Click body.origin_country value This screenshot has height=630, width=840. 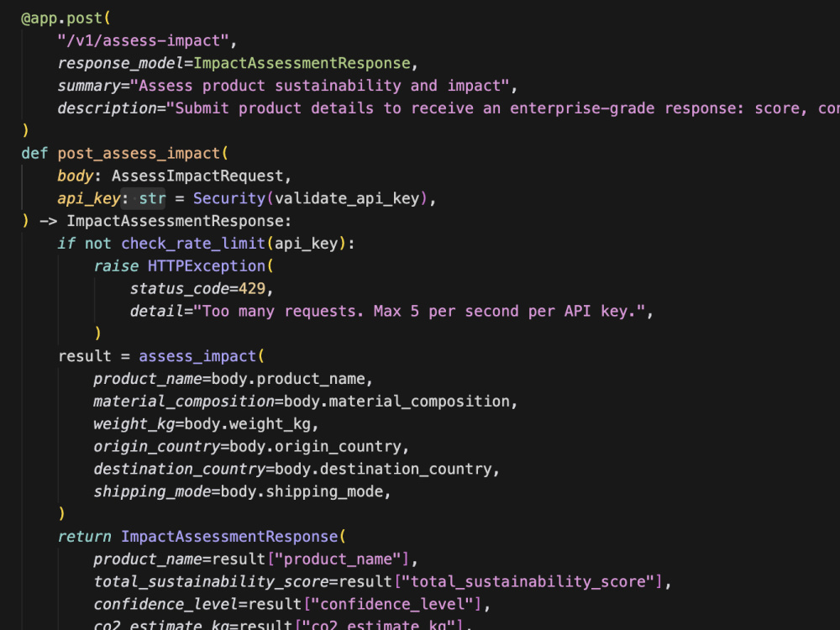click(316, 446)
